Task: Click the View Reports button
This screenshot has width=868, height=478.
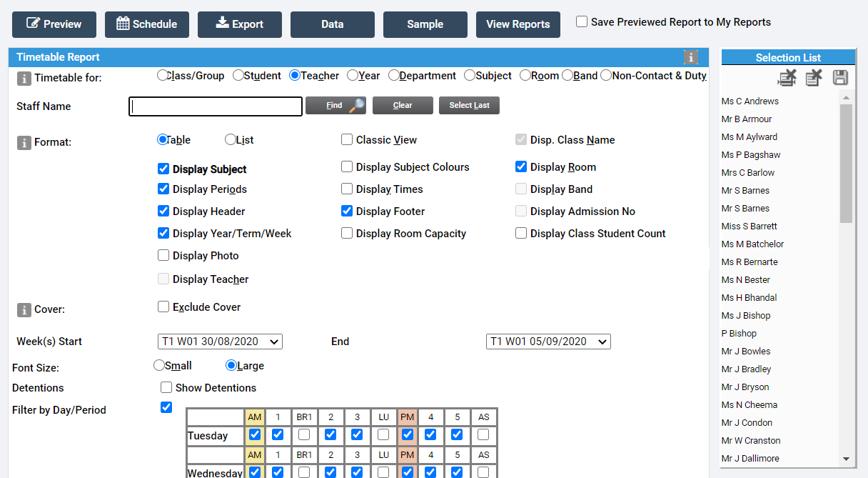Action: pyautogui.click(x=518, y=24)
